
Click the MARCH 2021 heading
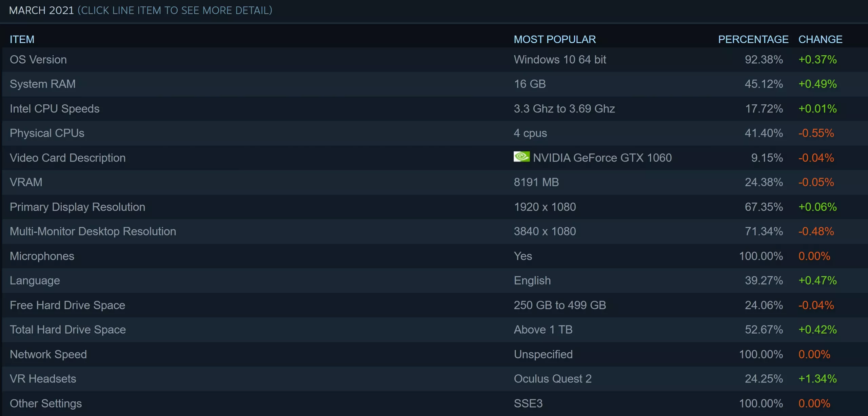click(x=41, y=11)
